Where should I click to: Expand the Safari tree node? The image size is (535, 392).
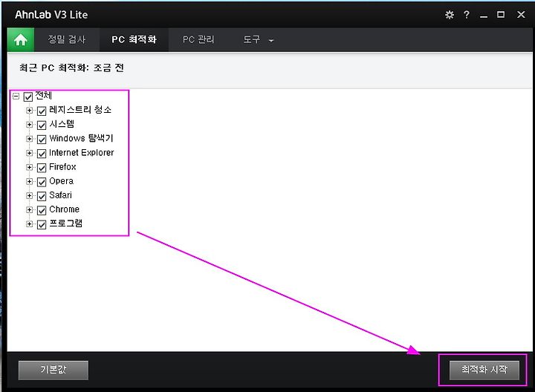click(x=29, y=195)
